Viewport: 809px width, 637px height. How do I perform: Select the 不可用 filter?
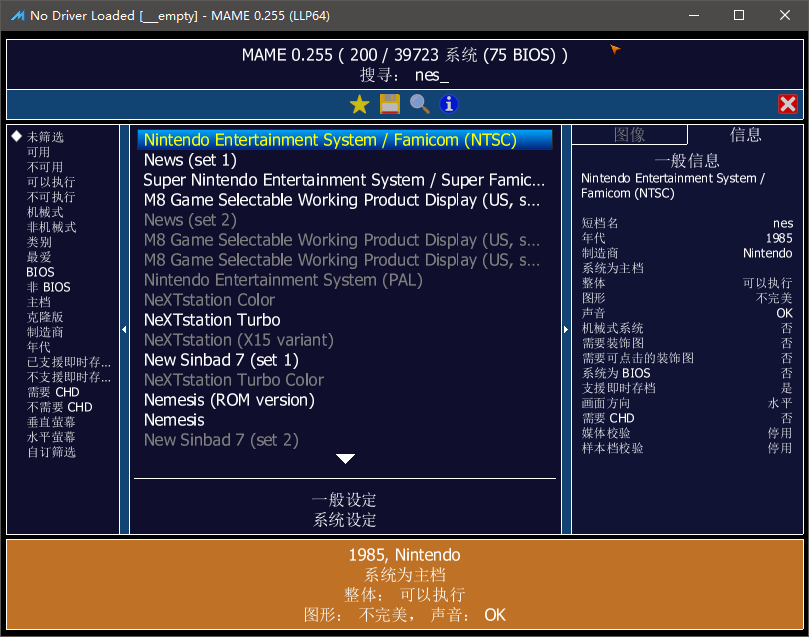pyautogui.click(x=45, y=167)
